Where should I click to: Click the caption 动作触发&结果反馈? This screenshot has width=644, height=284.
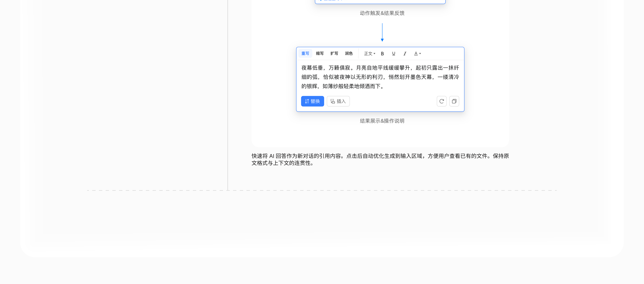pyautogui.click(x=382, y=13)
